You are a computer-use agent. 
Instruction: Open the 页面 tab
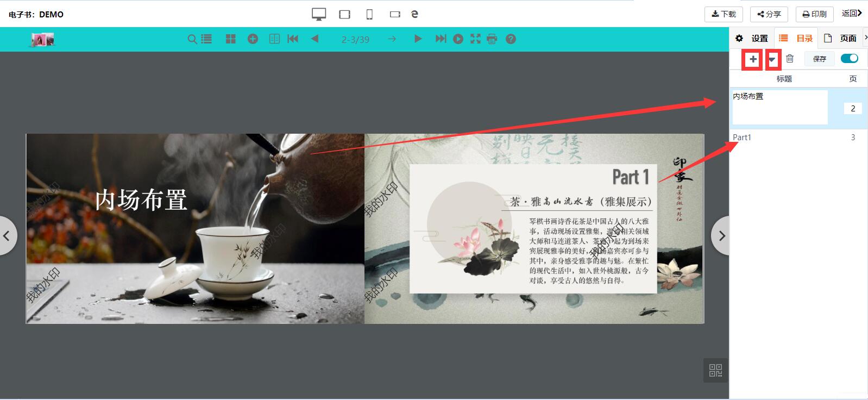click(840, 39)
